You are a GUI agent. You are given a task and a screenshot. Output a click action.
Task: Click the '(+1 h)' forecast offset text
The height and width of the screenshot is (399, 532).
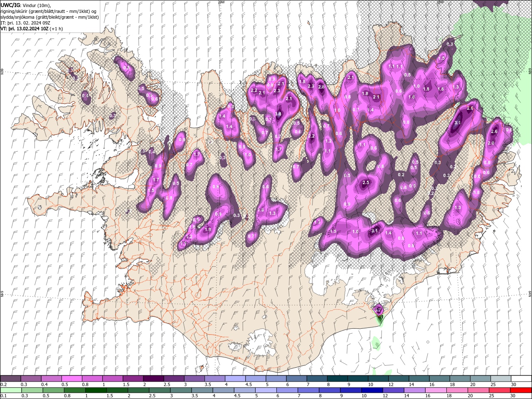[56, 29]
